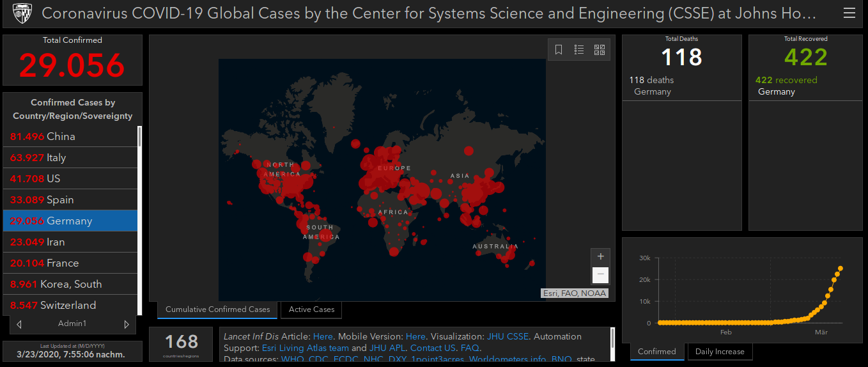The height and width of the screenshot is (367, 868).
Task: Zoom out on the map
Action: [x=600, y=275]
